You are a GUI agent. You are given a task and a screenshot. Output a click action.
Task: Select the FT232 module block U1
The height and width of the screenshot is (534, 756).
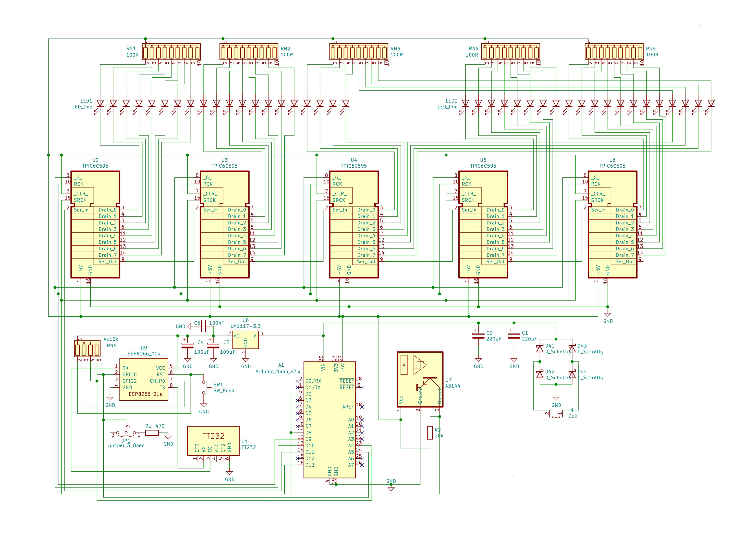click(213, 441)
